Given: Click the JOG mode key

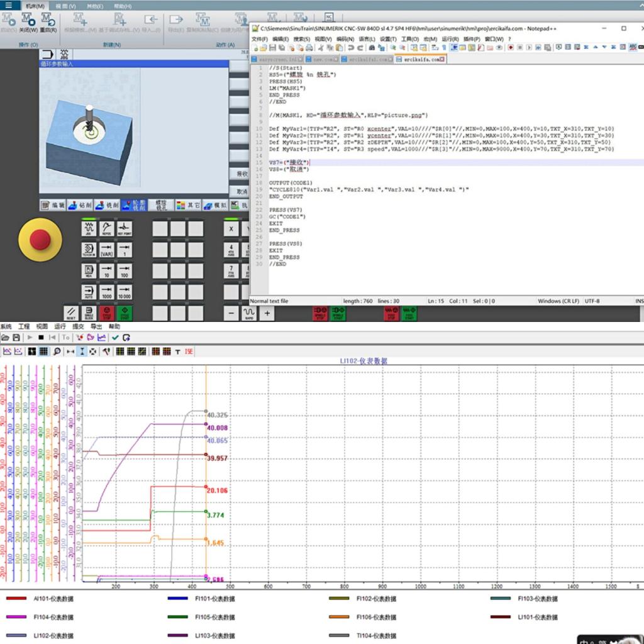Looking at the screenshot, I should pos(89,229).
